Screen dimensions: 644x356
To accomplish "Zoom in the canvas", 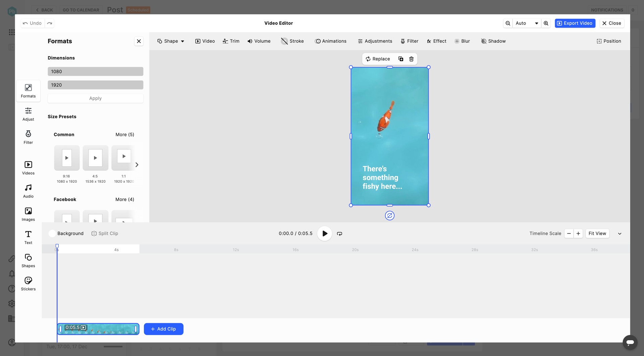I will click(x=546, y=23).
